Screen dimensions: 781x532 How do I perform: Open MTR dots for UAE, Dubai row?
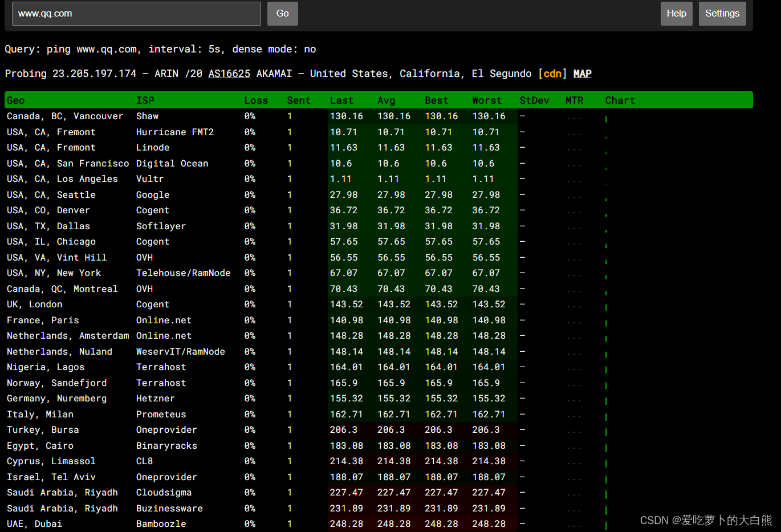[x=573, y=526]
